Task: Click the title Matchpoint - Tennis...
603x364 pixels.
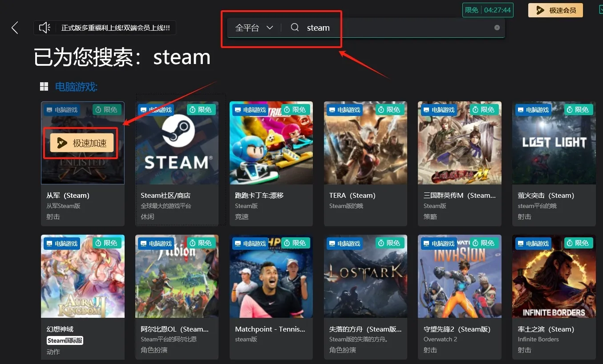Action: 270,329
